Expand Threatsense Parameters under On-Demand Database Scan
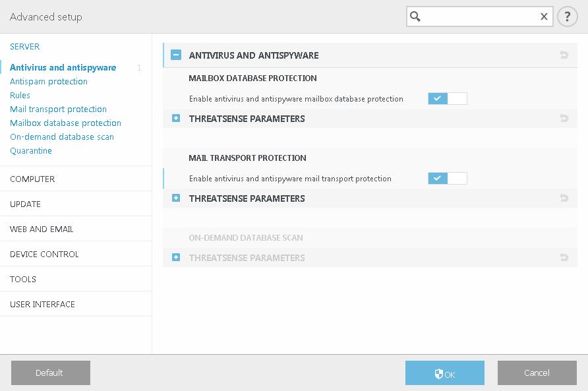Image resolution: width=588 pixels, height=391 pixels. 176,257
